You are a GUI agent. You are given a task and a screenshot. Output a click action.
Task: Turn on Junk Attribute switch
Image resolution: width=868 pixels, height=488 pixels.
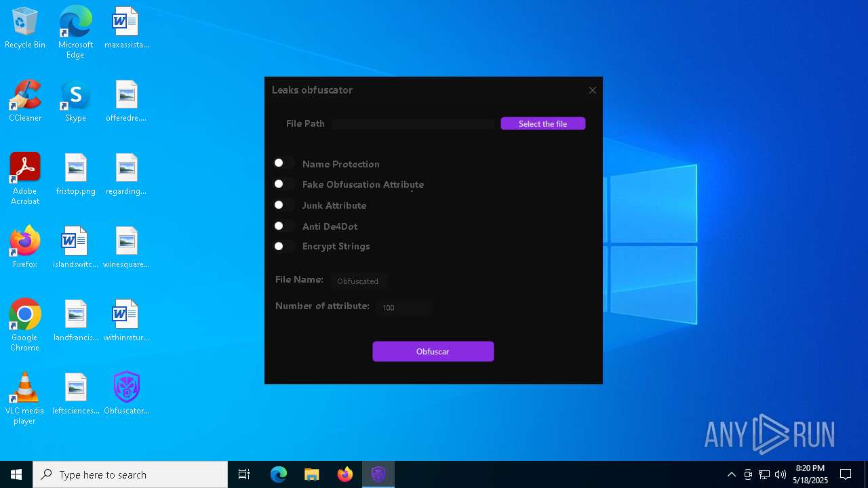pos(284,205)
